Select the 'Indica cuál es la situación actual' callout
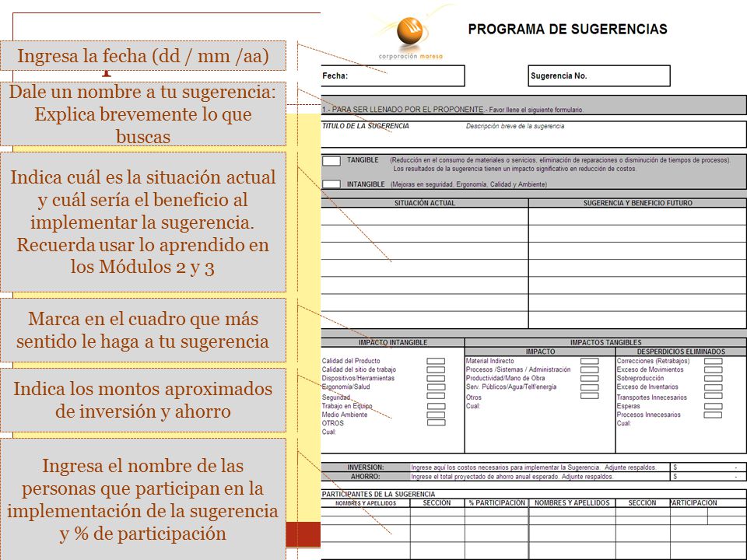This screenshot has width=747, height=560. 143,222
